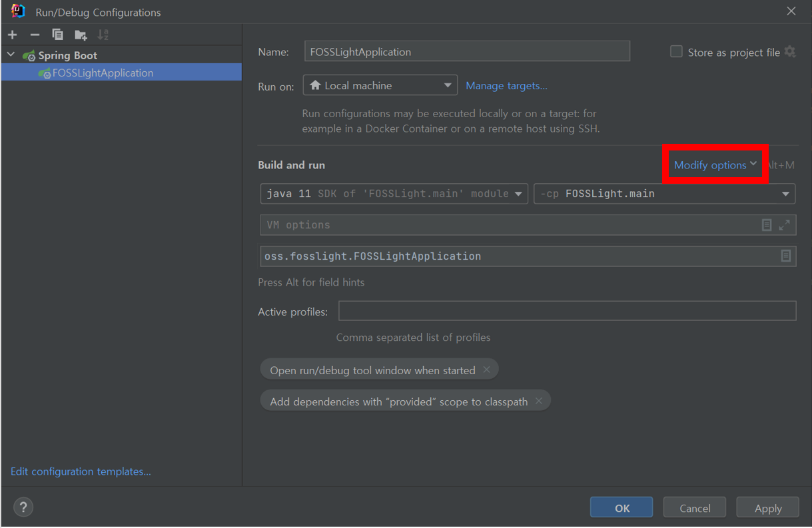Image resolution: width=812 pixels, height=528 pixels.
Task: Cancel the Run/Debug Configurations dialog
Action: [x=695, y=507]
